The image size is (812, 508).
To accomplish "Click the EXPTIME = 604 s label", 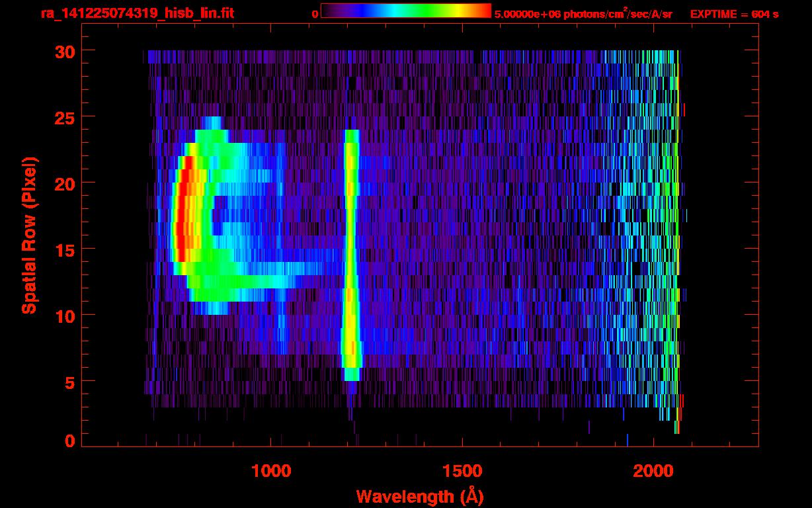I will tap(734, 14).
